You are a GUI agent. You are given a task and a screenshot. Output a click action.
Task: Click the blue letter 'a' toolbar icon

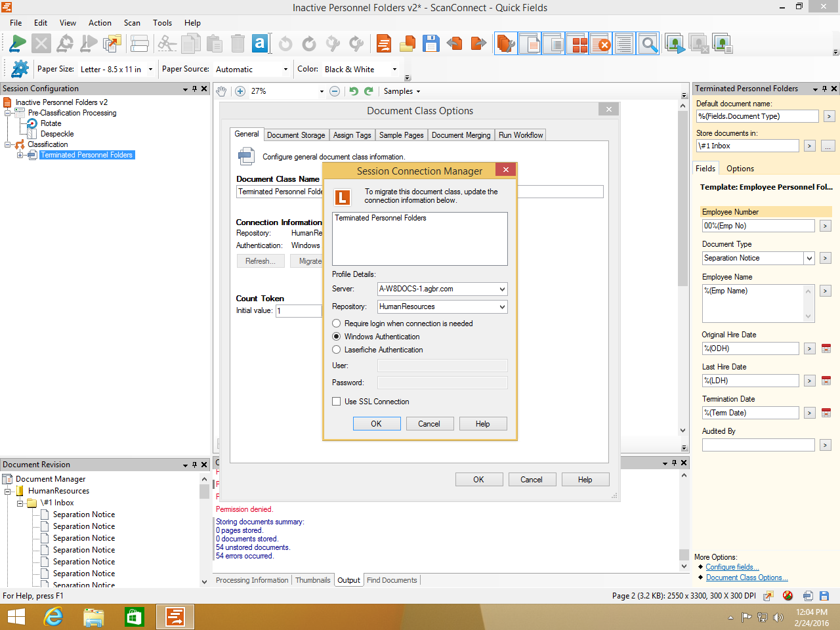tap(260, 44)
